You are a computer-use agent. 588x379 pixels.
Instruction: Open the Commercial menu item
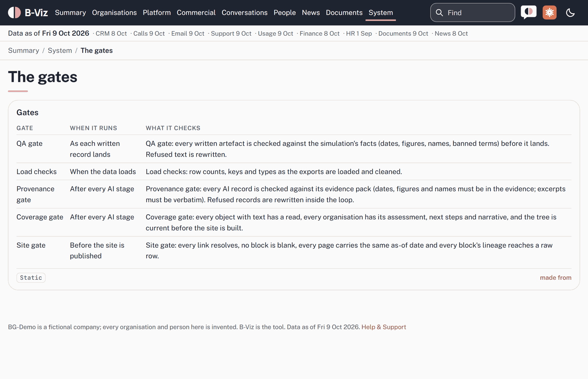coord(196,12)
